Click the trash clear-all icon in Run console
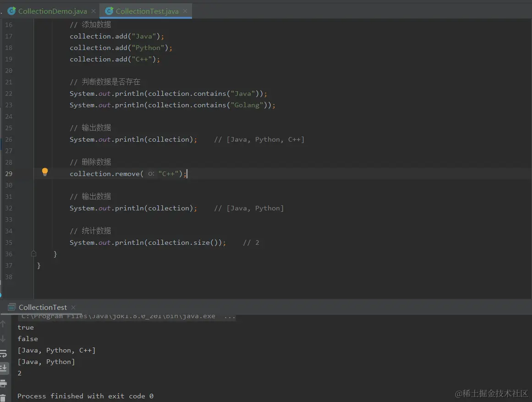 pos(3,398)
